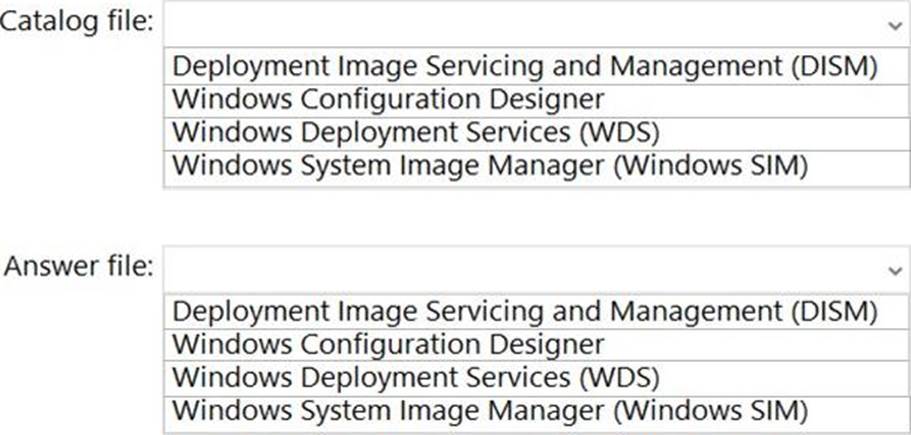Click the 'Catalog file:' label
Image resolution: width=911 pixels, height=435 pixels.
[76, 24]
